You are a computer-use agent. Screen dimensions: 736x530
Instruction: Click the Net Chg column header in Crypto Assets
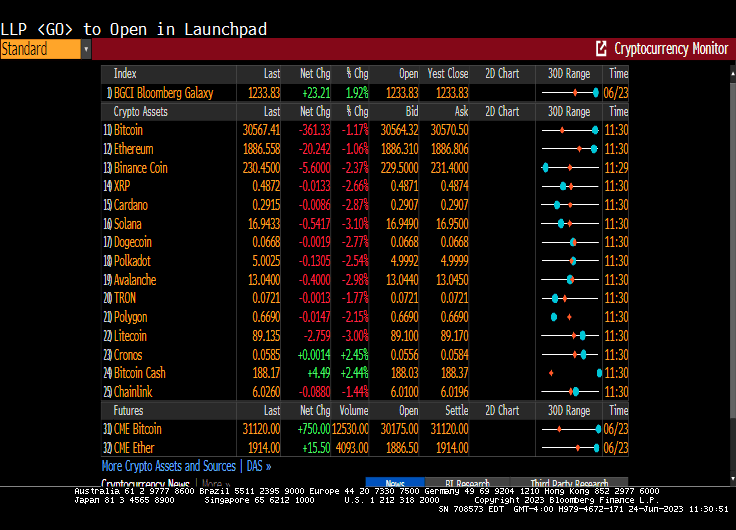point(315,112)
